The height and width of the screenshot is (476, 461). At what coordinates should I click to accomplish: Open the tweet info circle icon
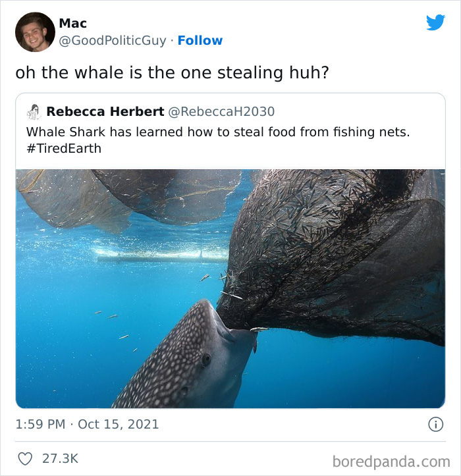pos(435,425)
